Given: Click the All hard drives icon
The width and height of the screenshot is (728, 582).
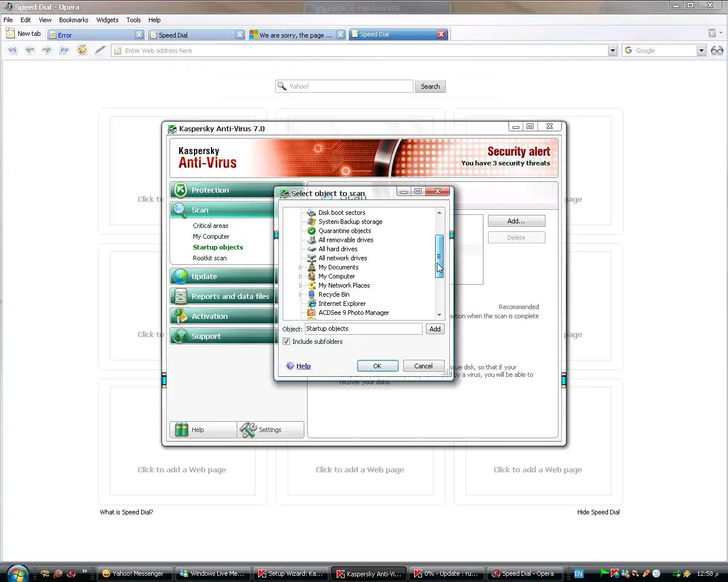Looking at the screenshot, I should (311, 249).
